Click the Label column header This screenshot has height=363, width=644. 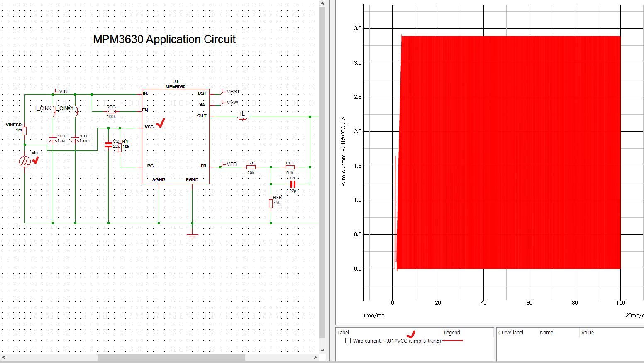point(343,333)
